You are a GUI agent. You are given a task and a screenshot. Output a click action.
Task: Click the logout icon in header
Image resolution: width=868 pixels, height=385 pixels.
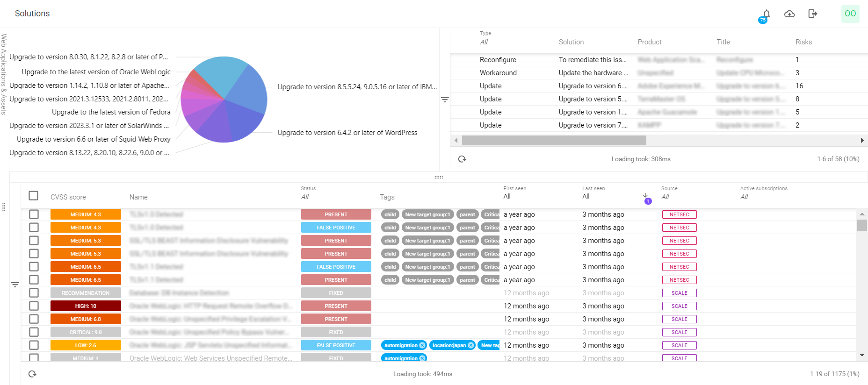coord(813,14)
